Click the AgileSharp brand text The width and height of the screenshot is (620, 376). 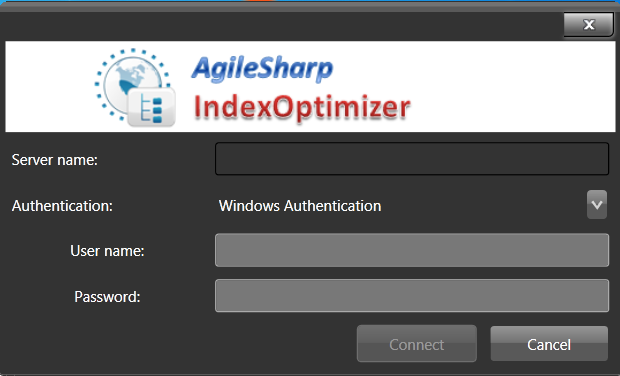click(262, 69)
